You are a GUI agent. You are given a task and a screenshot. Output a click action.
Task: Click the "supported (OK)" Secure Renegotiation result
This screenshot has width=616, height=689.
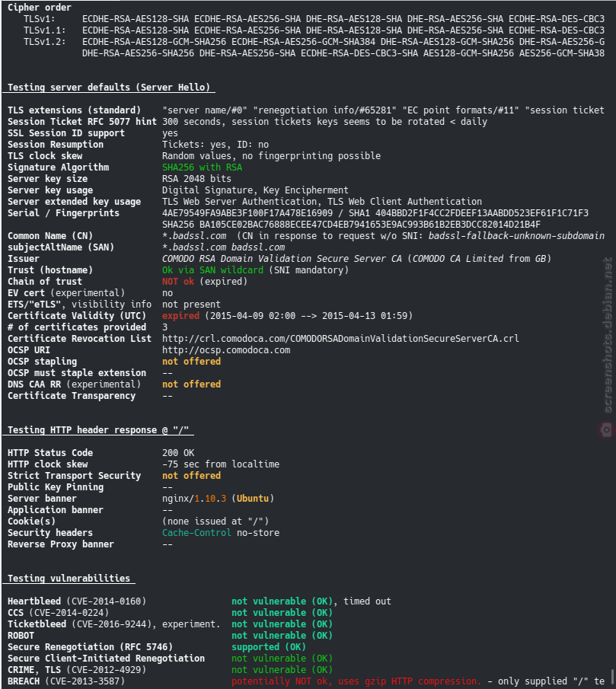pyautogui.click(x=269, y=647)
